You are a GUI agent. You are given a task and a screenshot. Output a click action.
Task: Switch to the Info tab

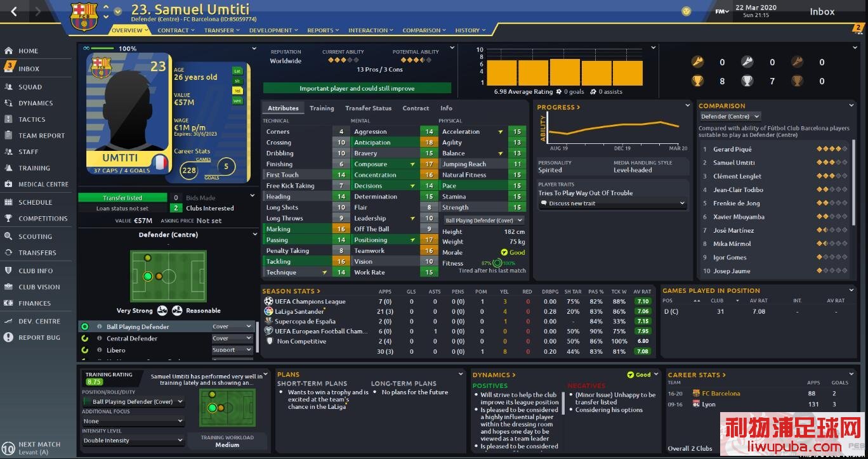447,108
